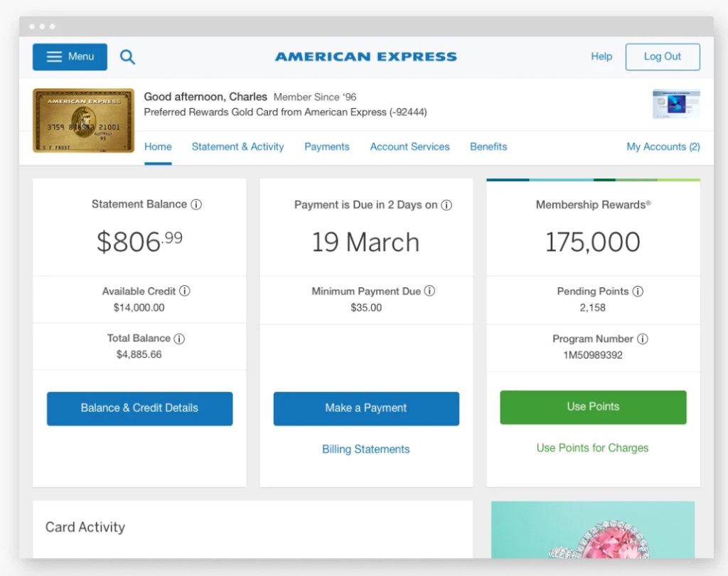Image resolution: width=728 pixels, height=576 pixels.
Task: Select the Payments tab
Action: pyautogui.click(x=326, y=146)
